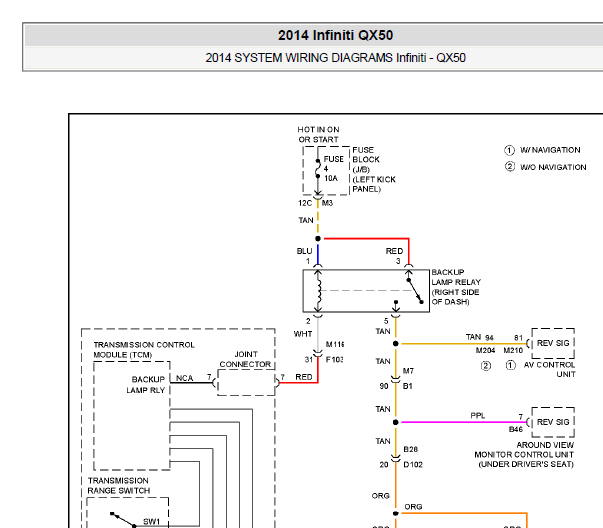This screenshot has width=603, height=528.
Task: Click the circled 2 symbol under M204
Action: click(486, 365)
